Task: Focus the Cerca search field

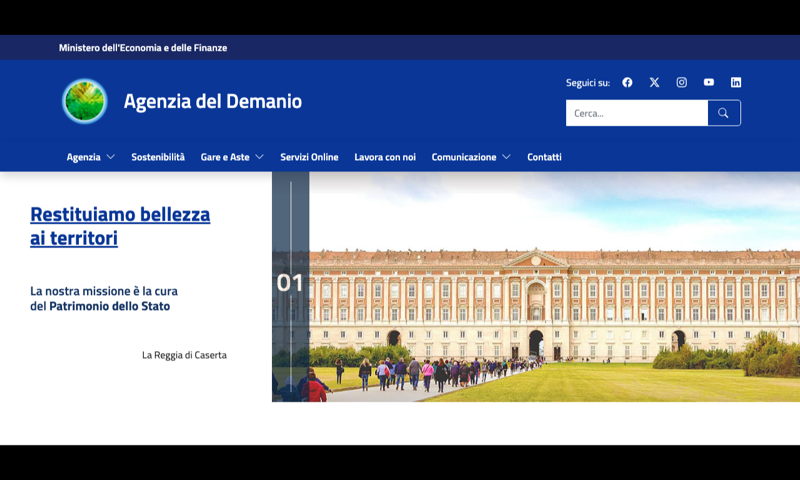Action: point(637,113)
